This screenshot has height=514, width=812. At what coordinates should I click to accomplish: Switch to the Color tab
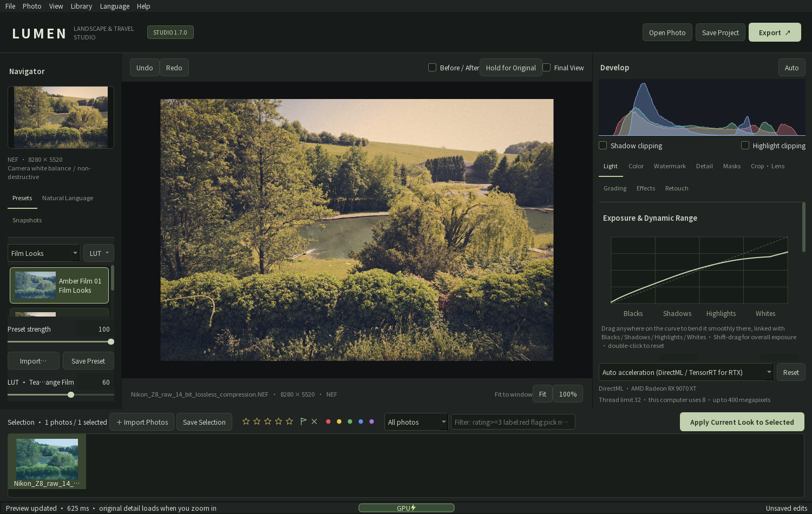[x=636, y=166]
